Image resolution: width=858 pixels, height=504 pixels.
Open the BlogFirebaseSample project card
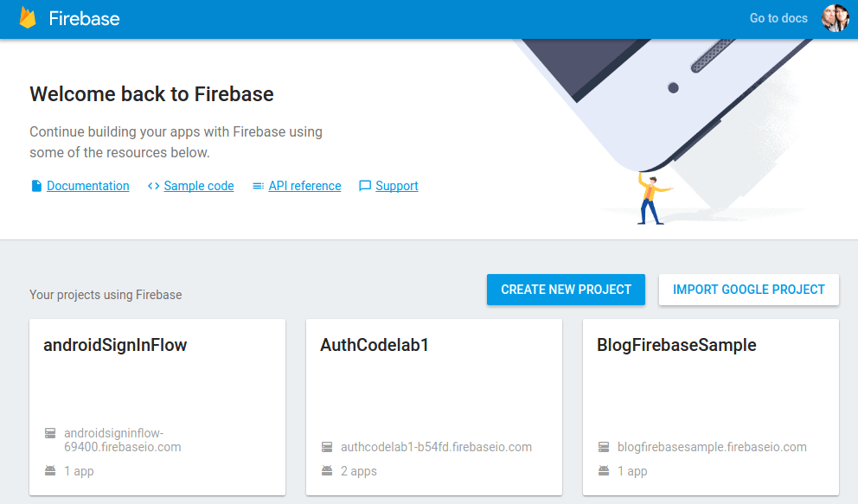(711, 407)
